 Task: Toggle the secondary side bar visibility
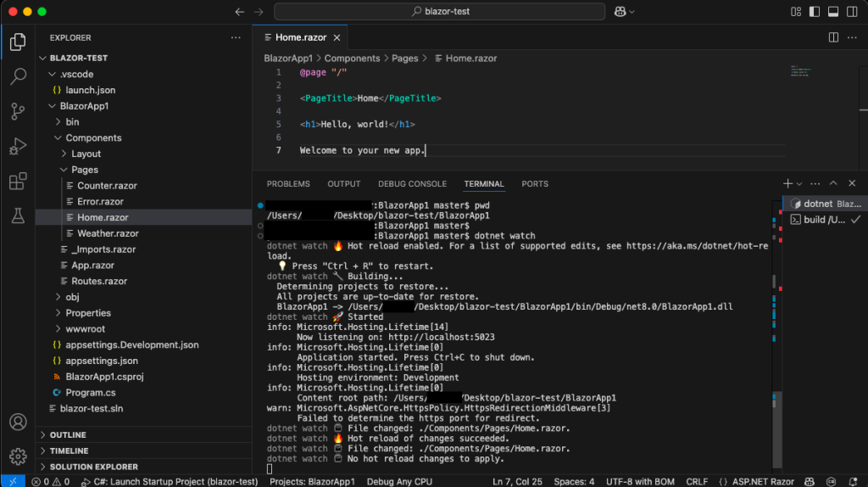point(852,12)
